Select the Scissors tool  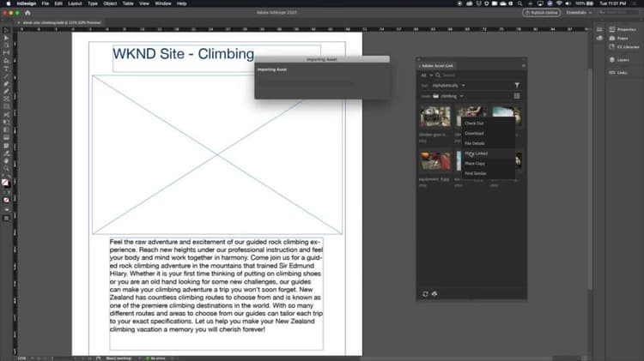6,114
